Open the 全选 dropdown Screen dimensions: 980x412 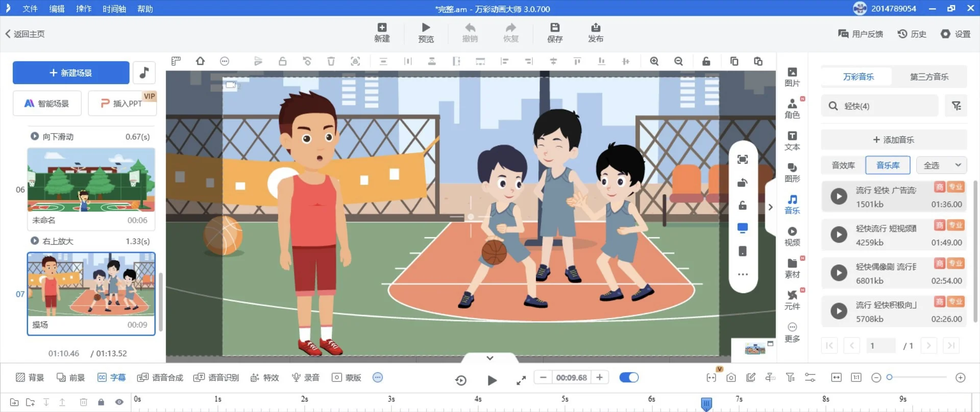(x=941, y=165)
